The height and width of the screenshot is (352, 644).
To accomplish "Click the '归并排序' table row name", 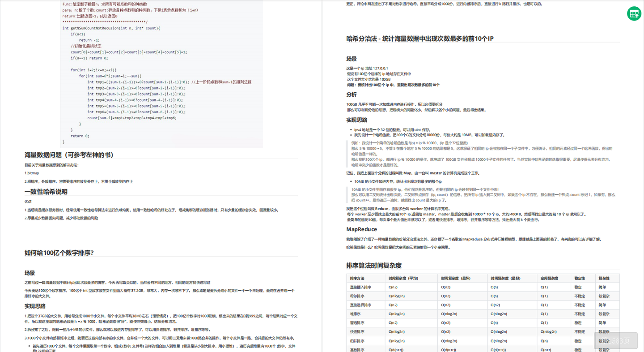I will coord(357,341).
